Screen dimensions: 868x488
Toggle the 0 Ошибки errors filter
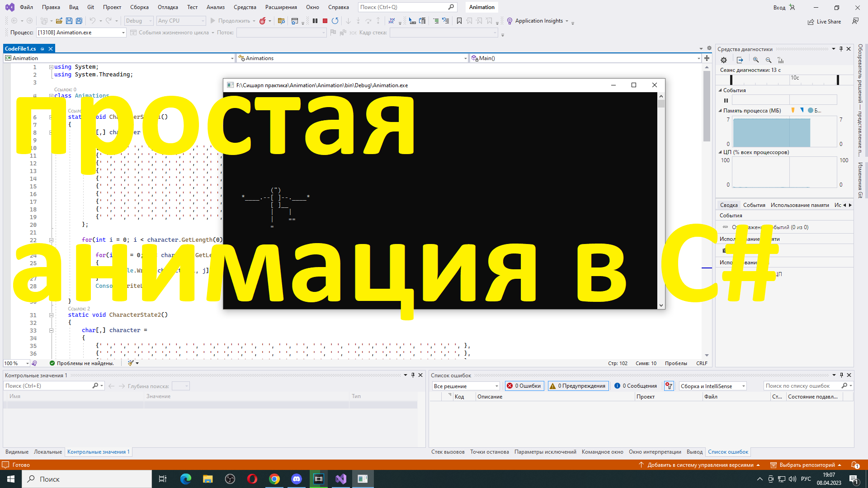[x=524, y=385]
